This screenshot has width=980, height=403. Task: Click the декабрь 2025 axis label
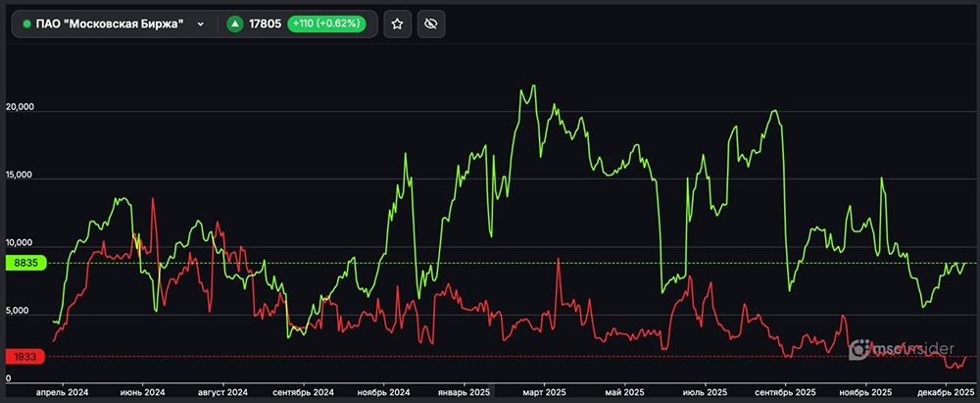946,393
